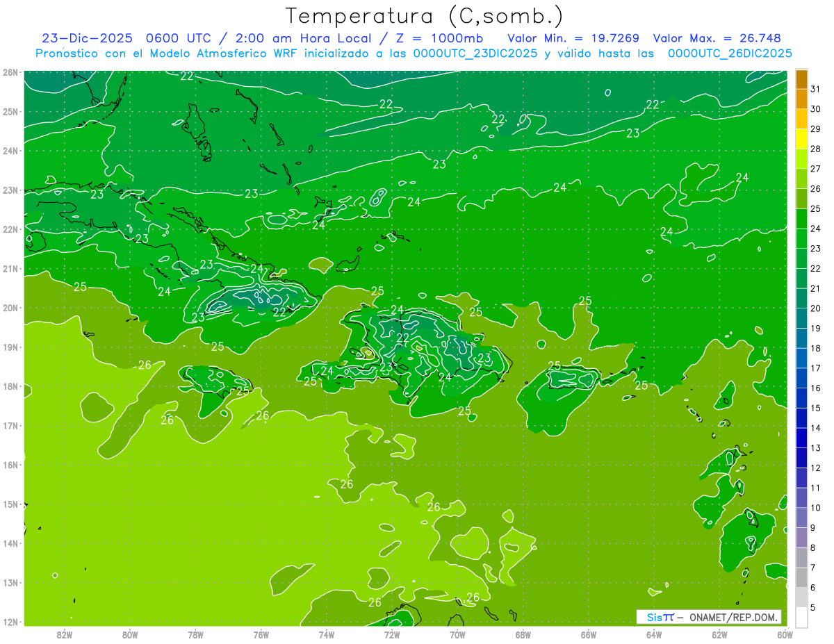834x644 pixels.
Task: Click the "22N" latitude axis label
Action: pyautogui.click(x=10, y=229)
